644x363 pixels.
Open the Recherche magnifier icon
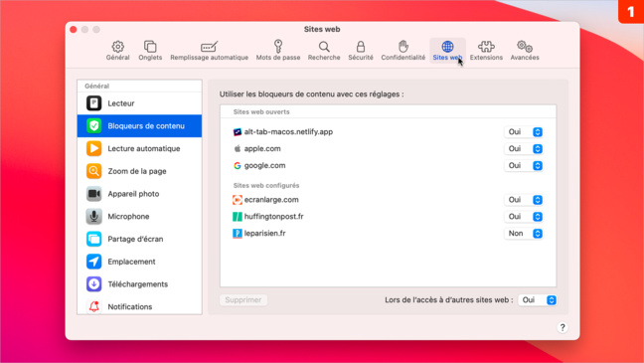tap(324, 47)
